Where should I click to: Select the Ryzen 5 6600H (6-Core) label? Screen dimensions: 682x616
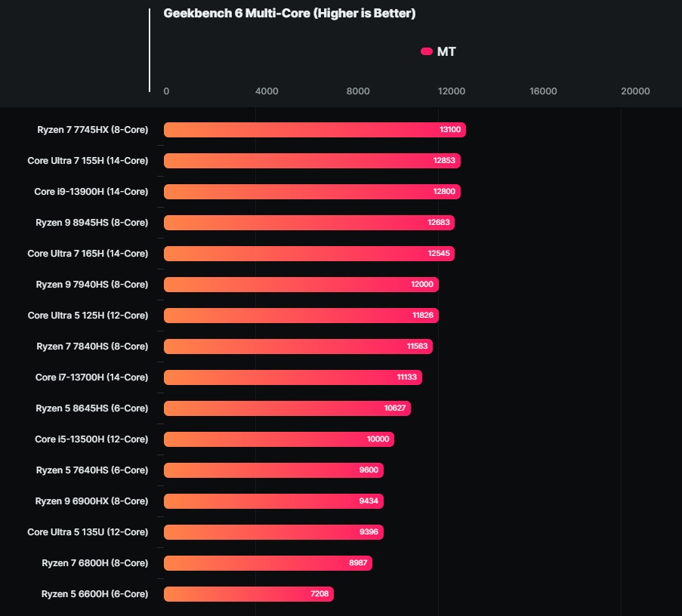95,594
